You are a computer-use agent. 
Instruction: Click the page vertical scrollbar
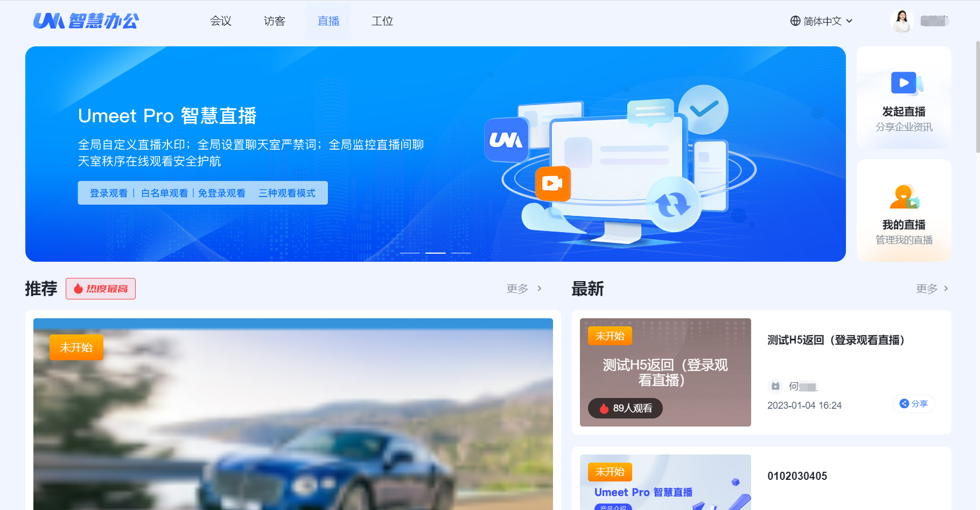click(x=977, y=97)
